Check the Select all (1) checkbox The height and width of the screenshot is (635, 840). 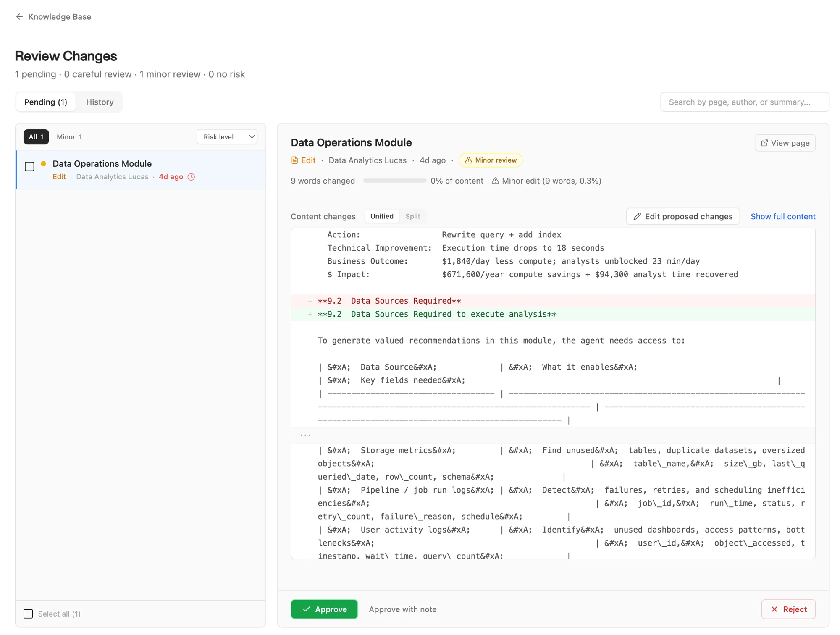28,614
